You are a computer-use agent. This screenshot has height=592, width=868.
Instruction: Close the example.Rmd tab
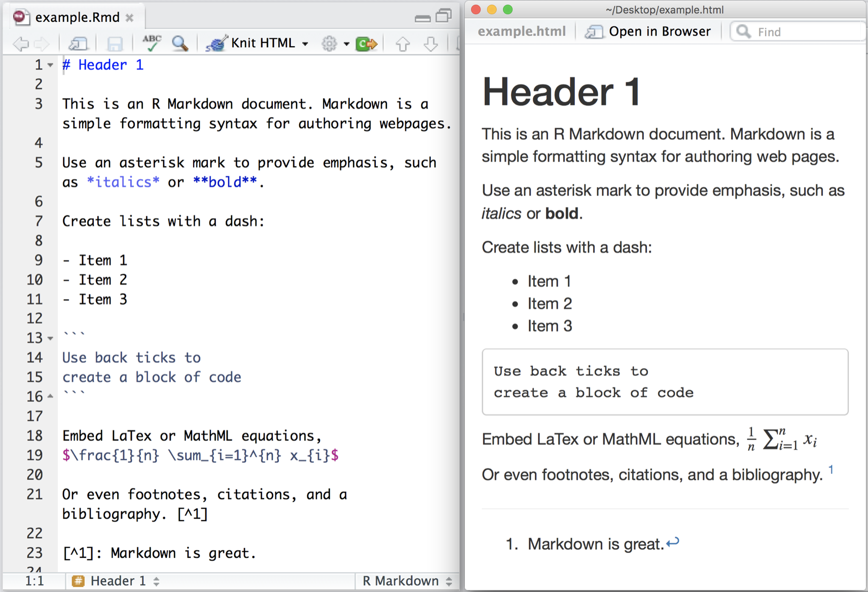(130, 18)
